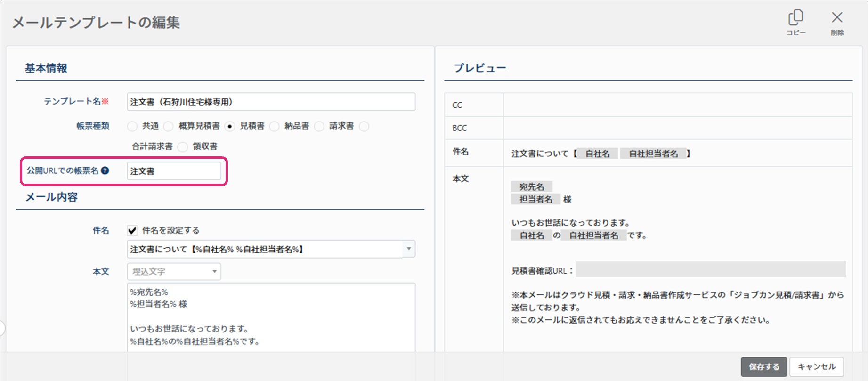
Task: Focus the テンプレート名 text field
Action: tap(271, 102)
